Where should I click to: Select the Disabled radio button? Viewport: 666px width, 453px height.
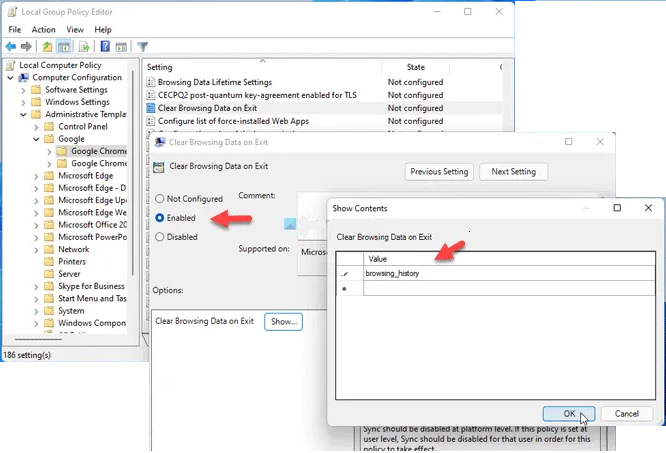pyautogui.click(x=160, y=237)
